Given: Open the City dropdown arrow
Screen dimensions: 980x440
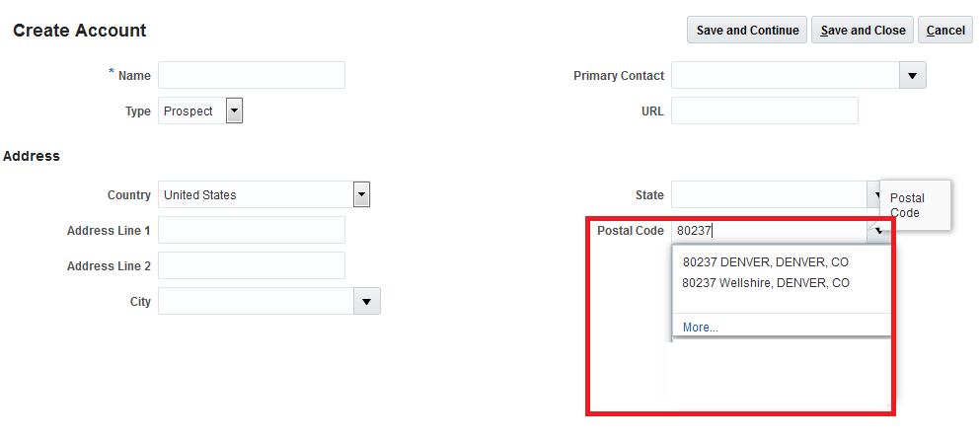Looking at the screenshot, I should click(x=367, y=301).
